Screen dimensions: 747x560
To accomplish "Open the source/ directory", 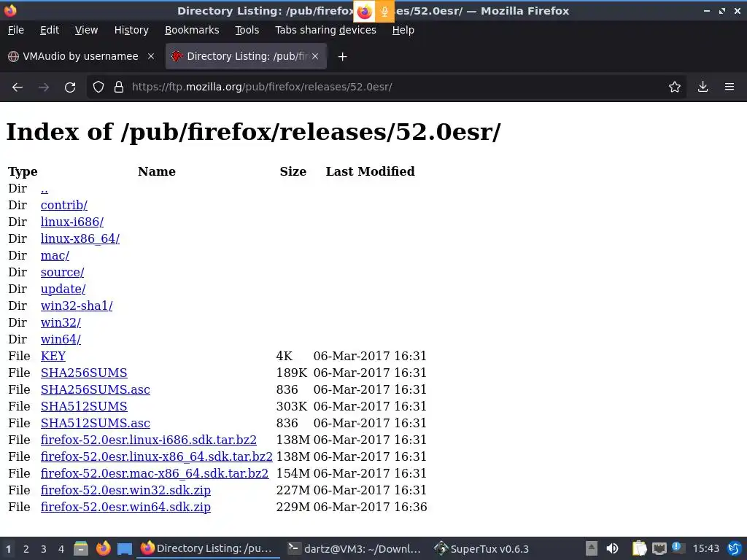I will (x=63, y=273).
